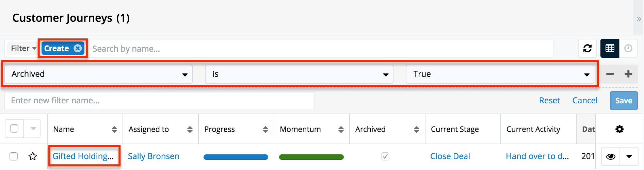Preview the record with the eye icon
Image resolution: width=644 pixels, height=170 pixels.
(611, 156)
